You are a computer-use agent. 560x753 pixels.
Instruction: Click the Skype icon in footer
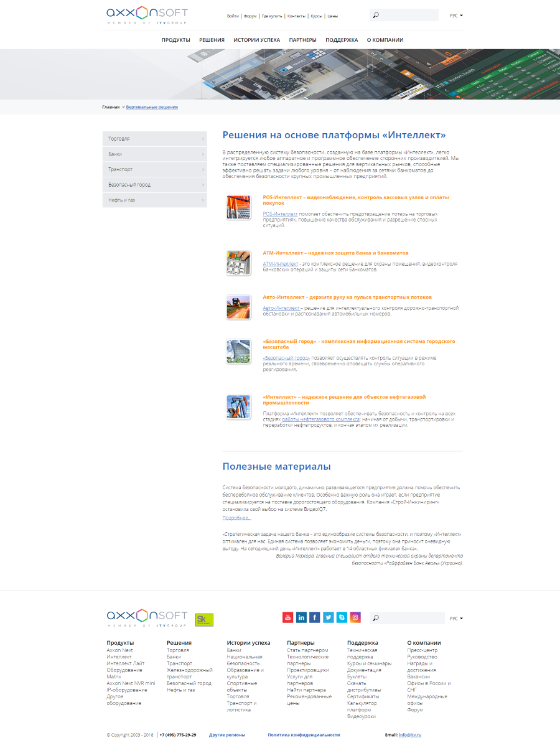pos(342,617)
